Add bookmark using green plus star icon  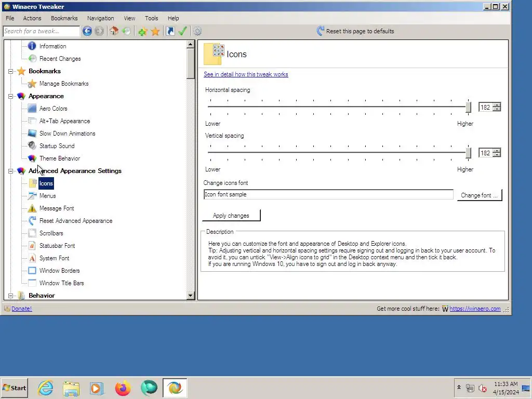tap(142, 31)
